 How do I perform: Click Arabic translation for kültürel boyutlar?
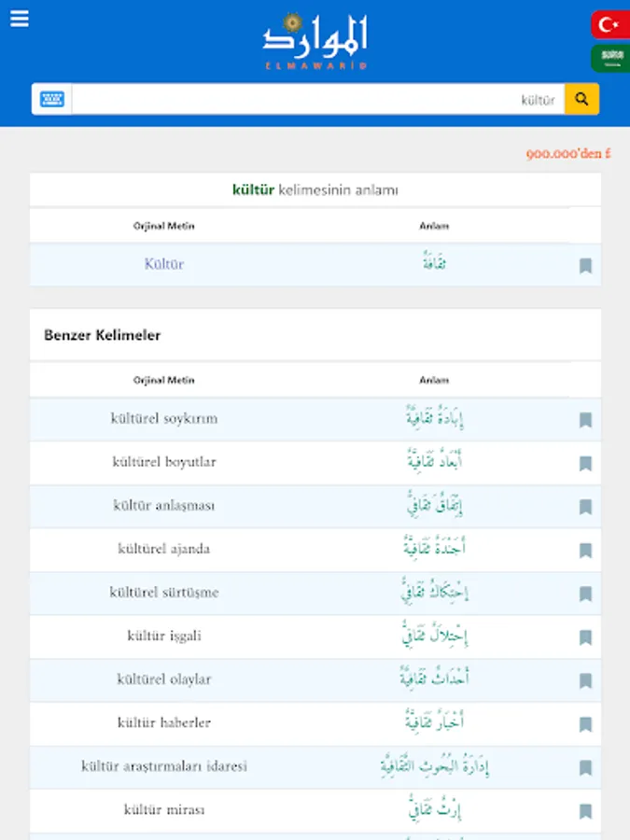tap(434, 461)
